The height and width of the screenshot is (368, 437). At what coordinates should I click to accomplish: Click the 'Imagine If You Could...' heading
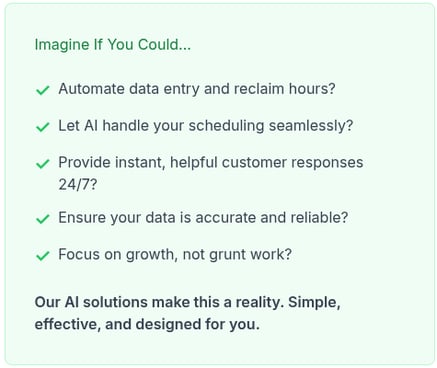pyautogui.click(x=113, y=45)
